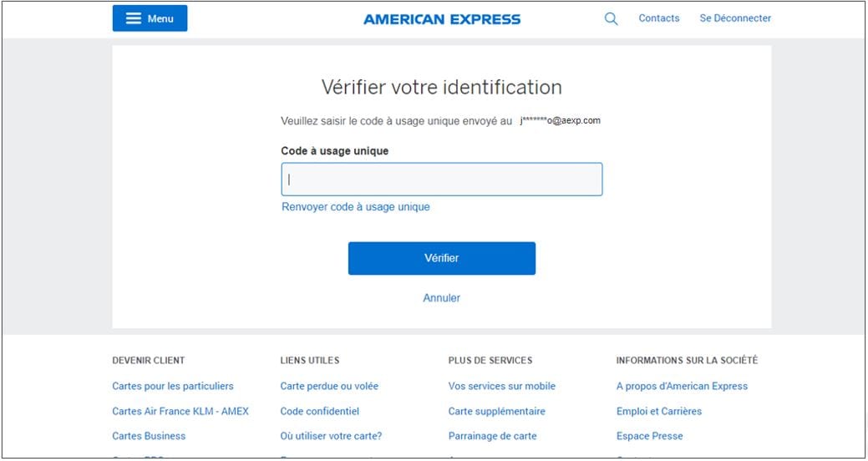
Task: Click the American Express logo
Action: [441, 18]
